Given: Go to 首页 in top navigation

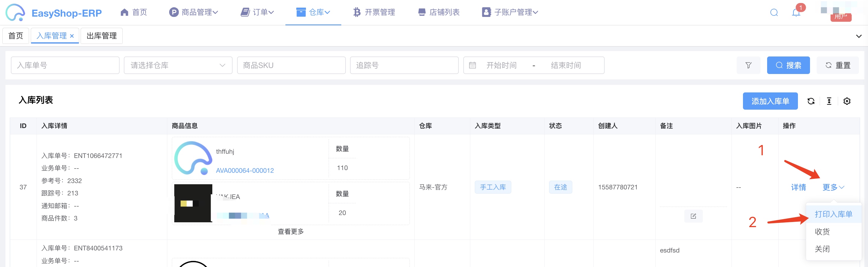Looking at the screenshot, I should 134,12.
